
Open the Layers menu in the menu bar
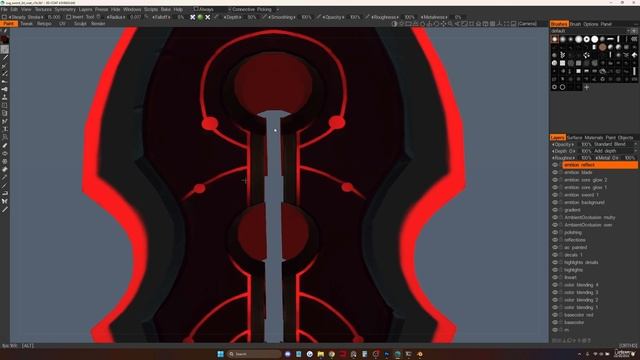(85, 9)
